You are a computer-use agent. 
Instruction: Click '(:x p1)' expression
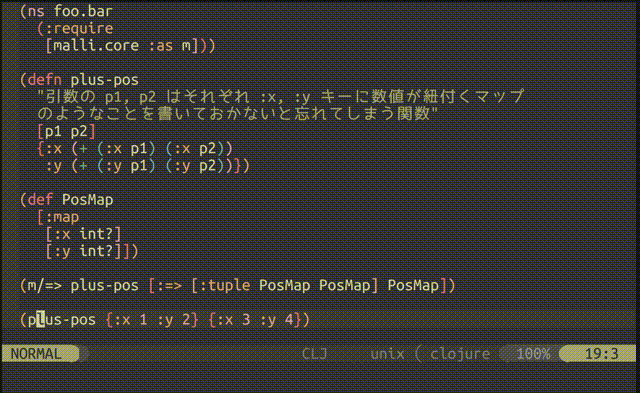click(126, 149)
